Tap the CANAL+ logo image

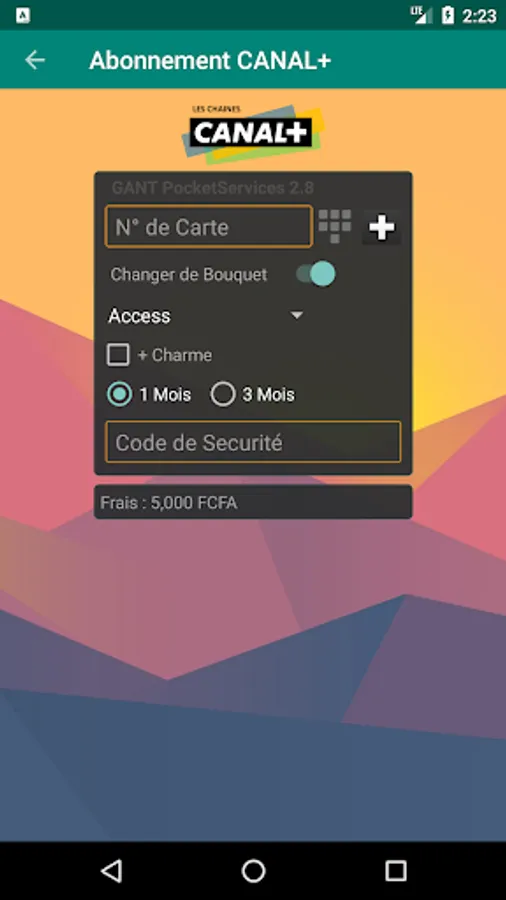(253, 133)
